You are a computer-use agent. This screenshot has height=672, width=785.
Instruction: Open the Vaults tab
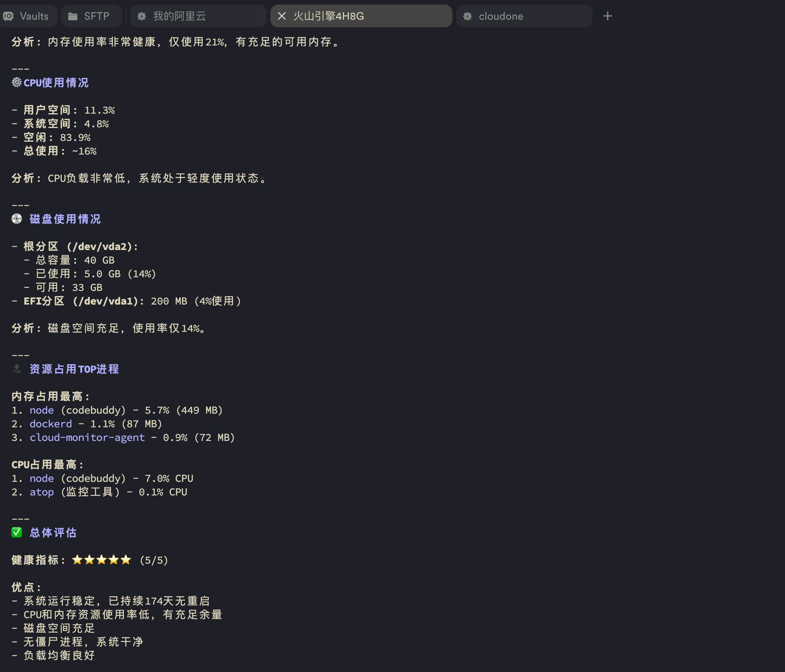click(28, 16)
